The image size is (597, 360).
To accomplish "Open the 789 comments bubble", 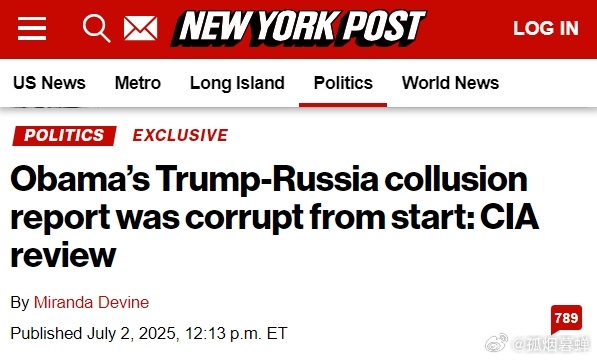I will coord(567,319).
